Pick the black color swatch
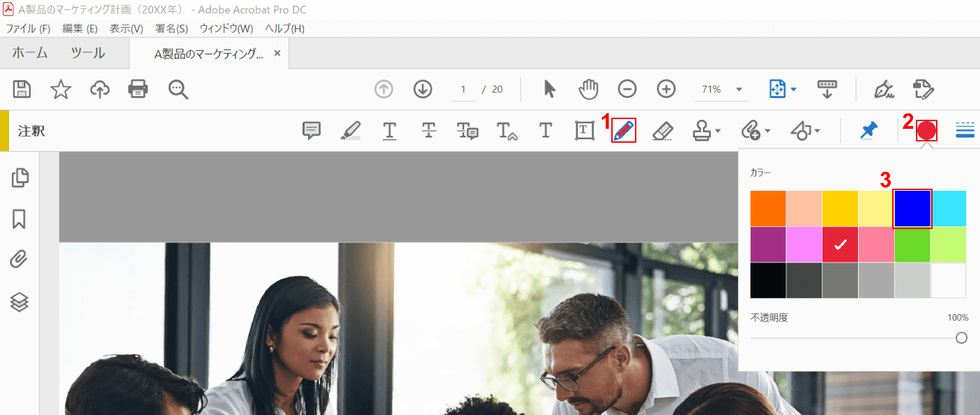Image resolution: width=980 pixels, height=415 pixels. pyautogui.click(x=768, y=281)
